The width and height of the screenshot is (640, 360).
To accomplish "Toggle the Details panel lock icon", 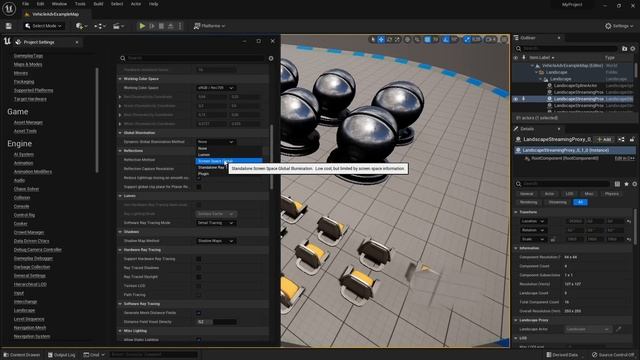I will 632,140.
